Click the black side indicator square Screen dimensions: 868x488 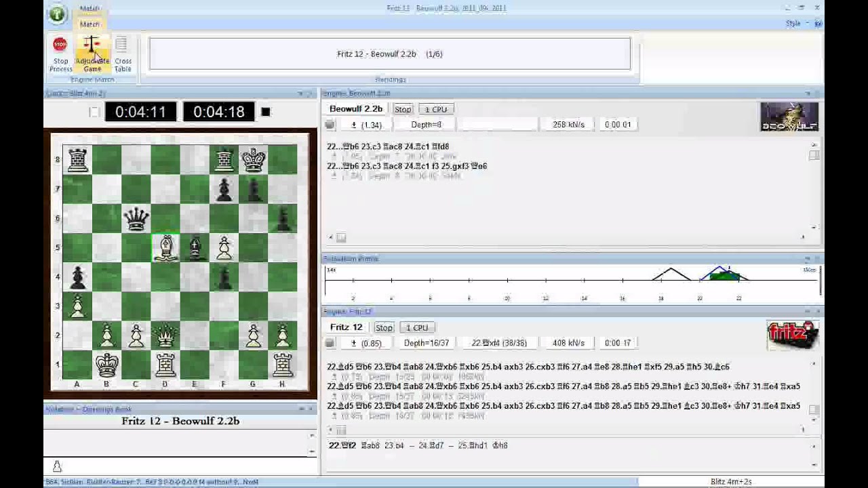click(265, 112)
